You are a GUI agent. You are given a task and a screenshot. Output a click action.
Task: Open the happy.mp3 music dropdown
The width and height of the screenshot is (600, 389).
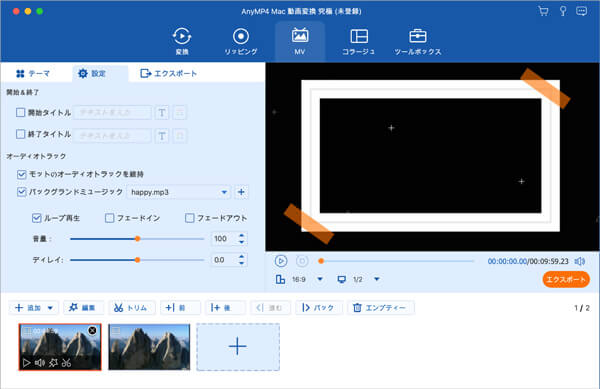click(x=179, y=192)
